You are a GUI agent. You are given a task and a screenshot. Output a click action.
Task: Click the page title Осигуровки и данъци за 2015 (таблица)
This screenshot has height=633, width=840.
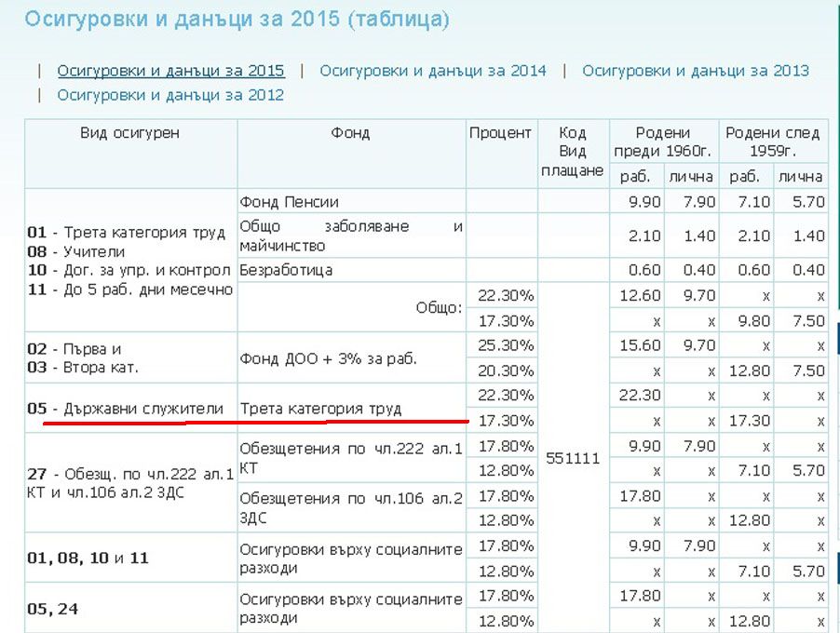(237, 20)
